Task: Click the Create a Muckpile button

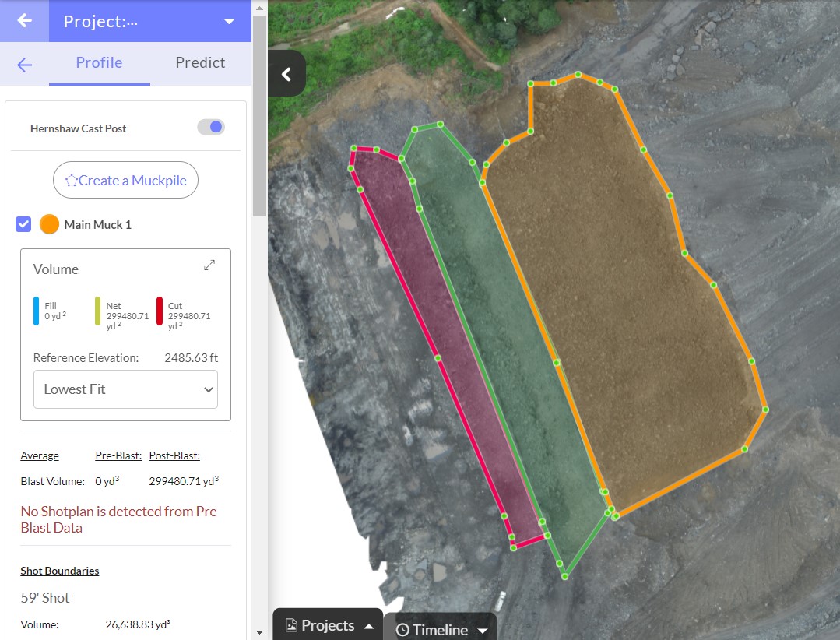Action: (x=125, y=181)
